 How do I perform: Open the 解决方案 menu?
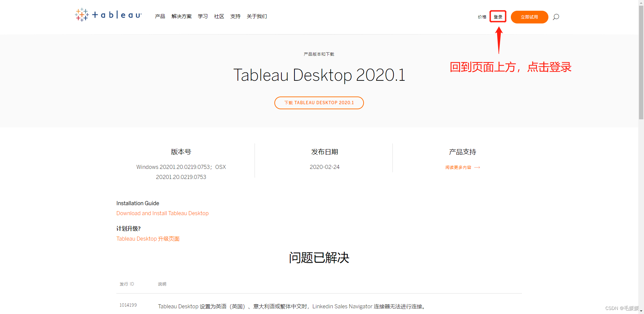[x=181, y=16]
